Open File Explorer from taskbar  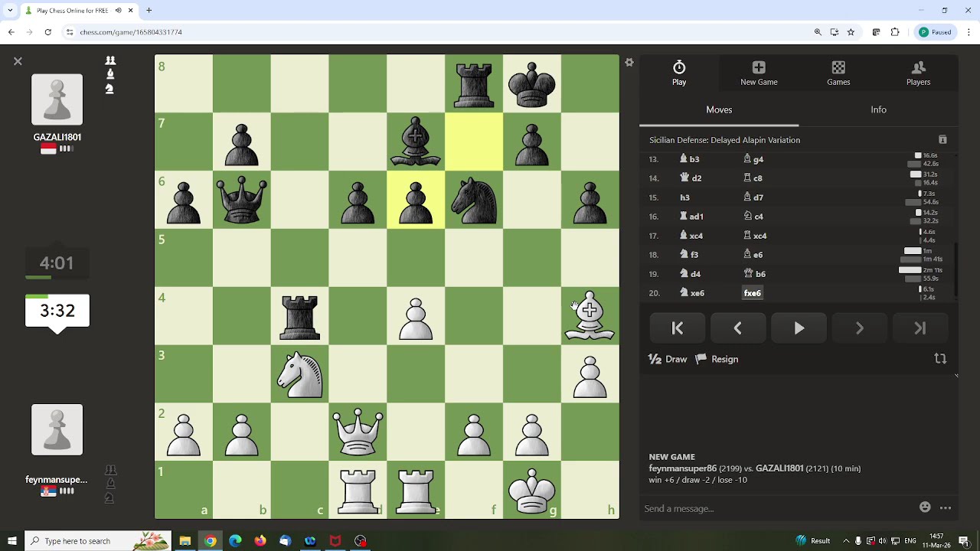(x=185, y=541)
